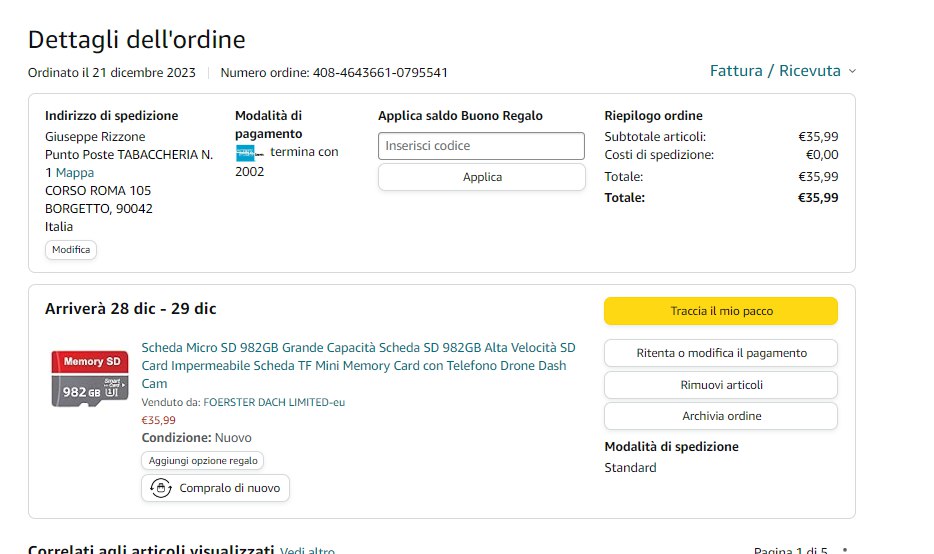Click the Indirizzo di spedizione heading

tap(111, 116)
